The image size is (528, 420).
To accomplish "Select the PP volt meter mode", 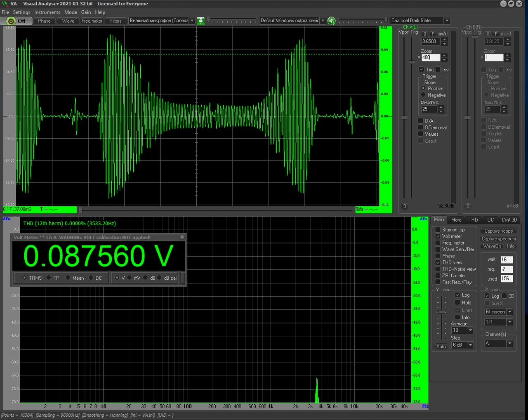I will tap(49, 278).
